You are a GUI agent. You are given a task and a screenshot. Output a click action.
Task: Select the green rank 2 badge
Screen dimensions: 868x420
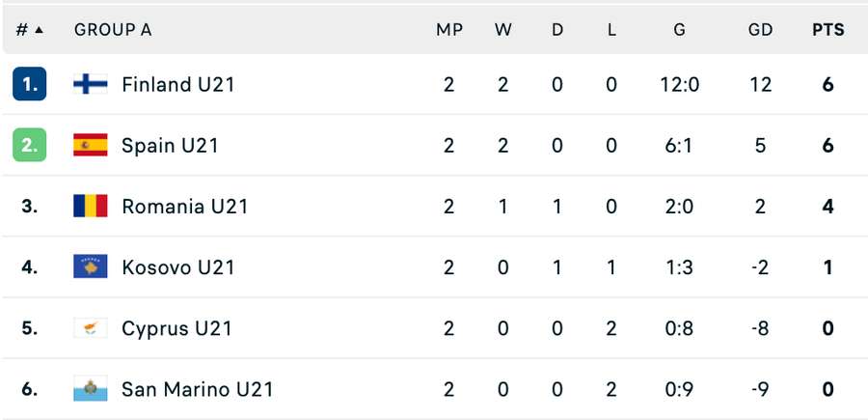pos(30,146)
